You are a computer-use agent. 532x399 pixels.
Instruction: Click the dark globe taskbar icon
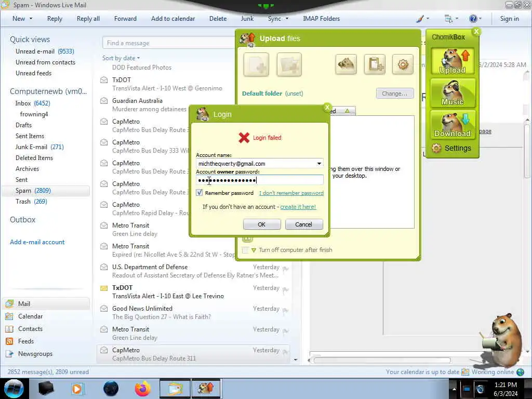[111, 389]
